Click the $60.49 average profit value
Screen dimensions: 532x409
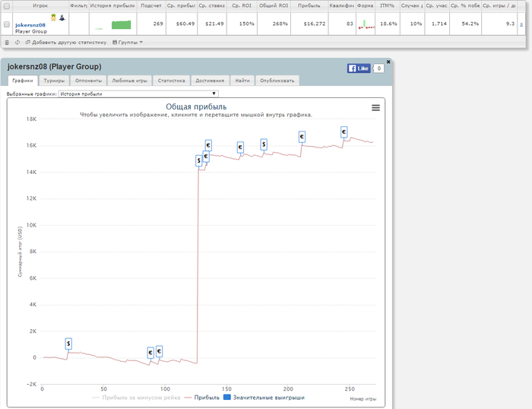tap(185, 24)
